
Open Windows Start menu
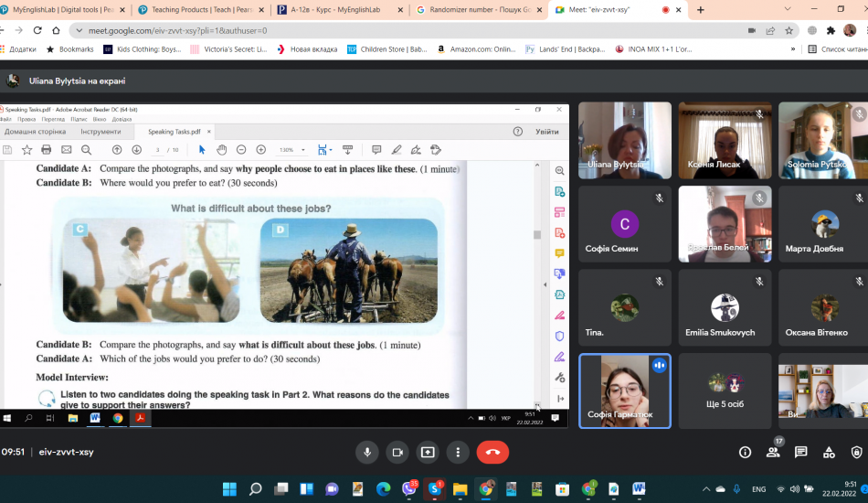tap(228, 489)
